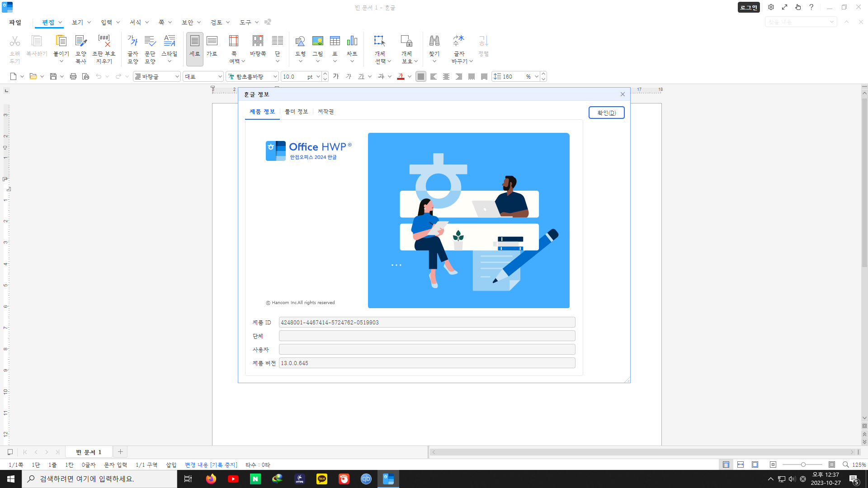Image resolution: width=868 pixels, height=488 pixels.
Task: Click the Style (스타일) icon
Action: 170,41
